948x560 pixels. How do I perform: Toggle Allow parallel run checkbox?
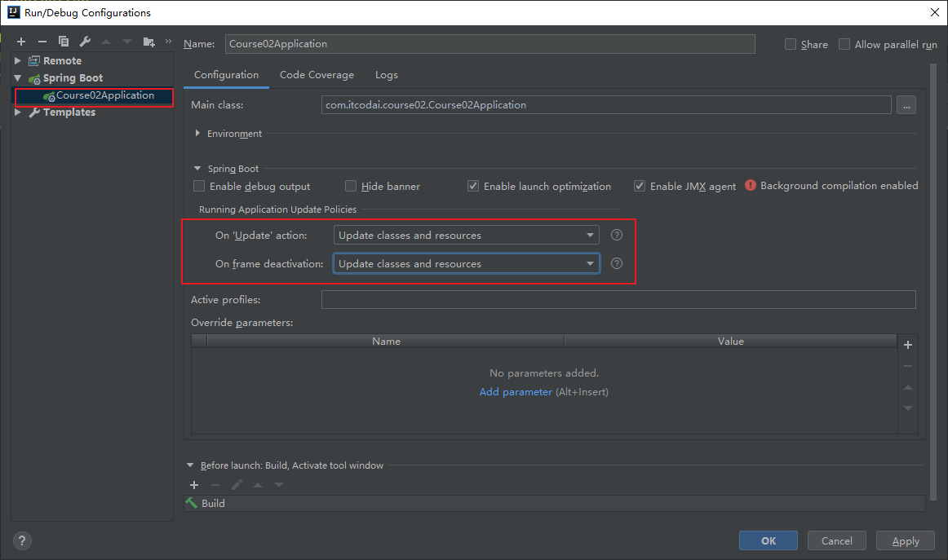844,44
